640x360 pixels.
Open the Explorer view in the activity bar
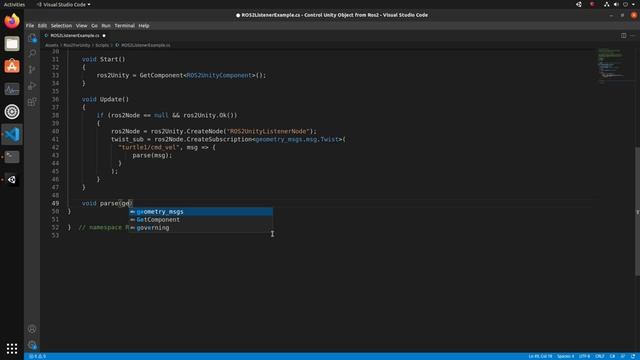tap(32, 38)
